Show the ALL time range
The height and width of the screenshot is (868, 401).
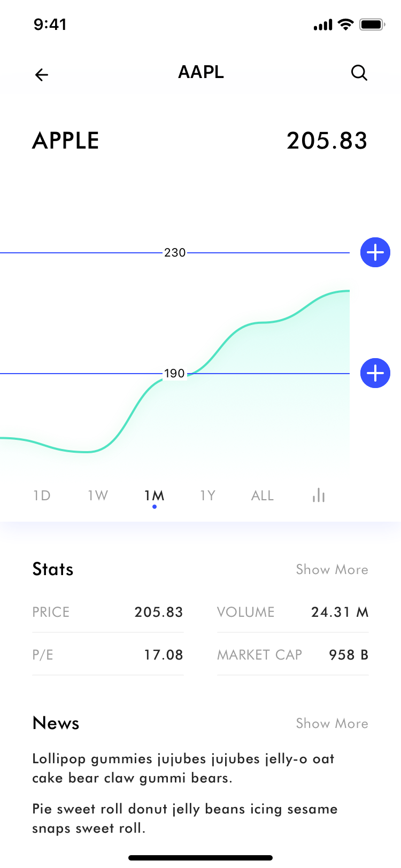pyautogui.click(x=263, y=495)
